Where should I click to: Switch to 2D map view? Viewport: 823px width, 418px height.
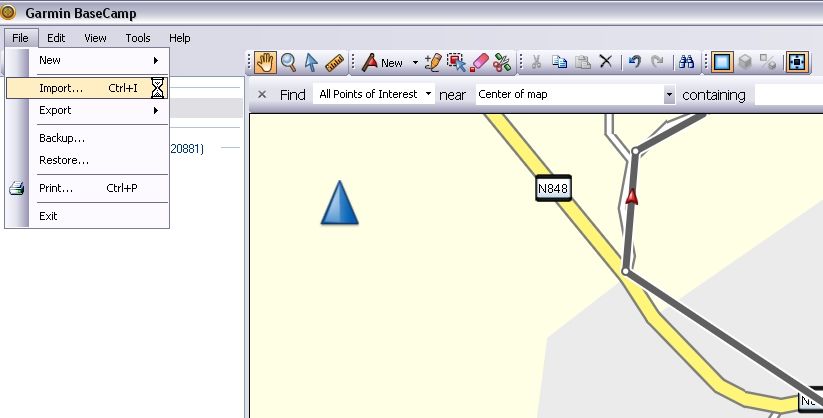pos(722,62)
